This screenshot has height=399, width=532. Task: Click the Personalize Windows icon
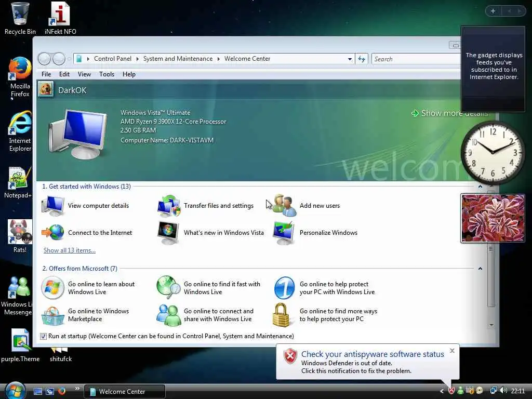(x=284, y=233)
